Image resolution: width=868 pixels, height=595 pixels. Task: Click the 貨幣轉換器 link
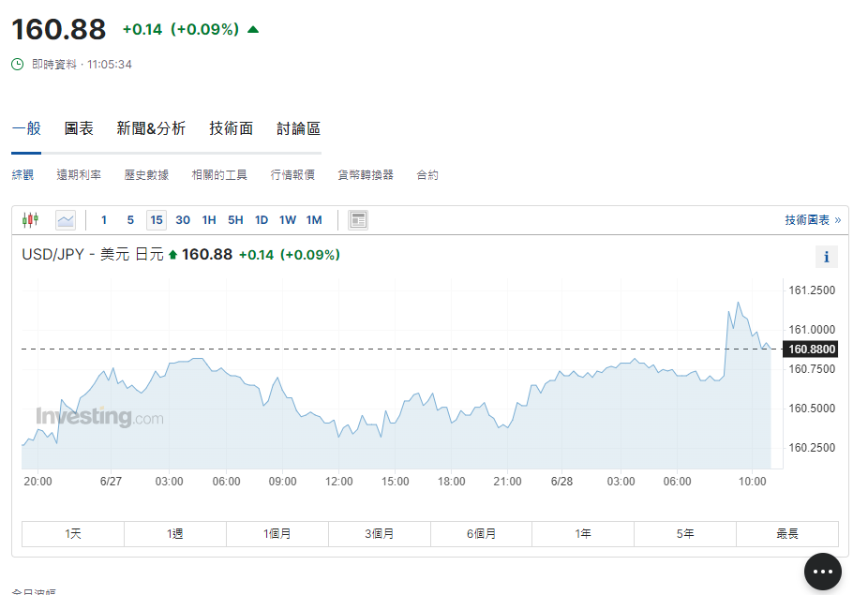click(x=366, y=175)
